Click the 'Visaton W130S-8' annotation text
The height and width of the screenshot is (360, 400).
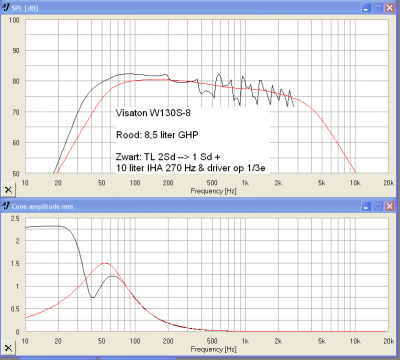click(153, 113)
